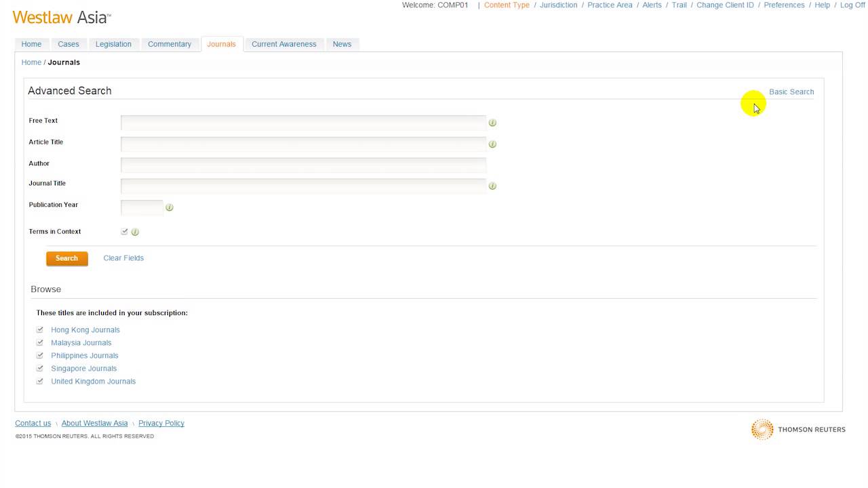Focus the Article Title input field
This screenshot has width=868, height=488.
pos(304,144)
